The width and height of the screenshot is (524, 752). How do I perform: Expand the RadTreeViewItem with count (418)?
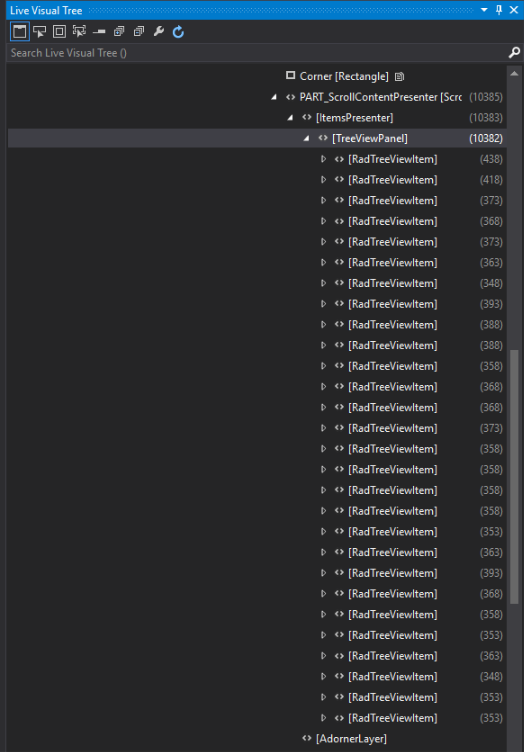tap(324, 179)
